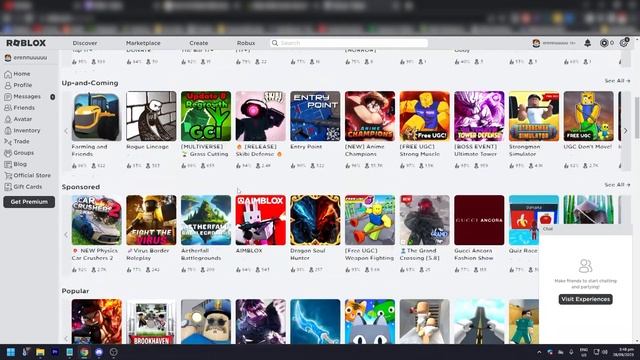Open Premiere Pro from the taskbar
Viewport: 640px width, 360px height.
coord(55,352)
